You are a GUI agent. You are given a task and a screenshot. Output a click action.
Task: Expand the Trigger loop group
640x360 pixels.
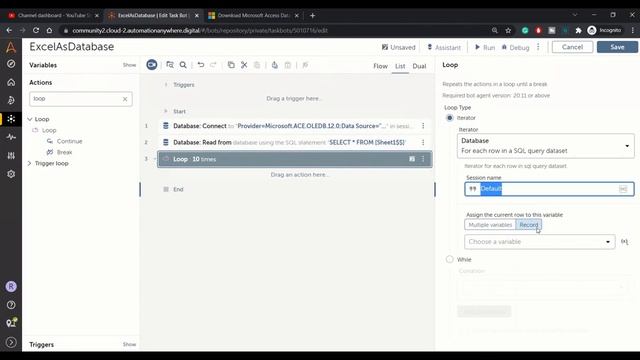click(x=29, y=163)
